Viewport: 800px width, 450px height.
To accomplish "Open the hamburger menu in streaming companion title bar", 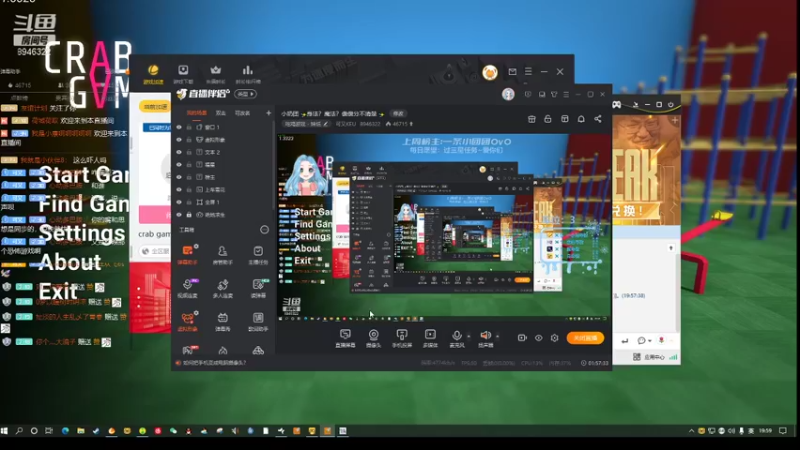I will (x=566, y=94).
